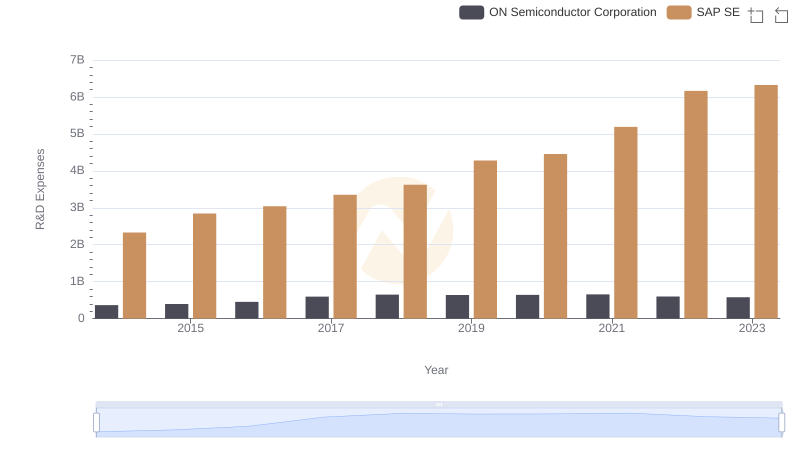Viewport: 800px width, 461px height.
Task: Click the SAP SE bar for 2022
Action: [696, 205]
